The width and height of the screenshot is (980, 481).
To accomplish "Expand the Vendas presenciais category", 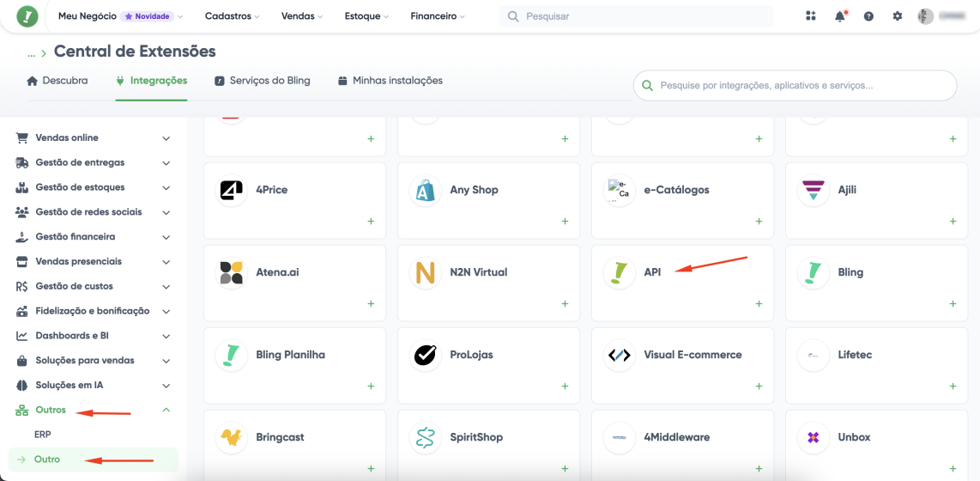I will pyautogui.click(x=94, y=261).
